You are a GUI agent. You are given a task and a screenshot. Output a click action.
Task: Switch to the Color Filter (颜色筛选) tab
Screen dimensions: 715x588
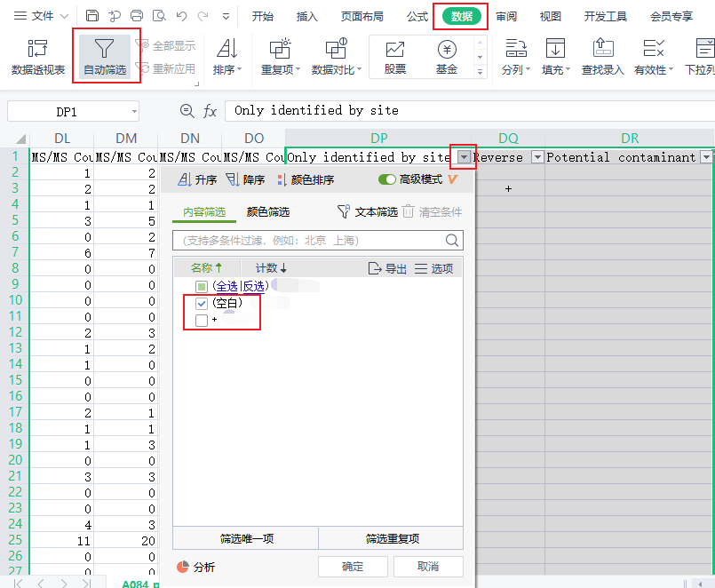click(x=268, y=212)
